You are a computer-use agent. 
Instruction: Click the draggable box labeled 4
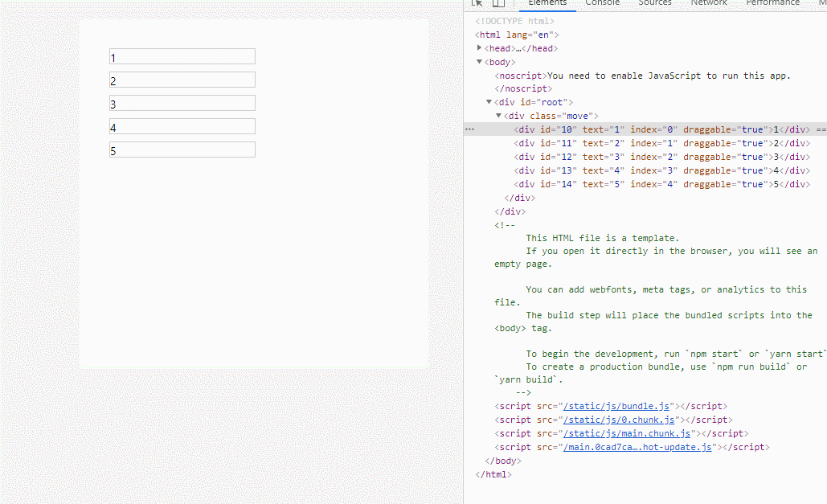[x=182, y=126]
